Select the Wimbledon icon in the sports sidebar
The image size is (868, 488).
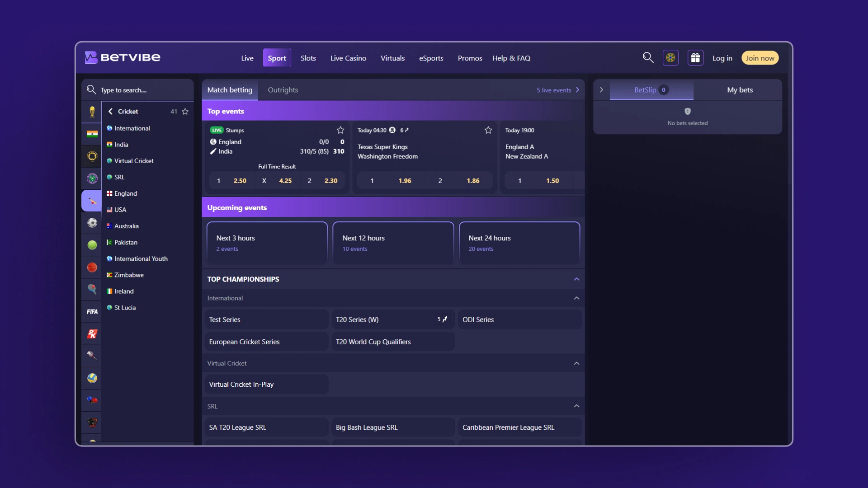pyautogui.click(x=92, y=178)
